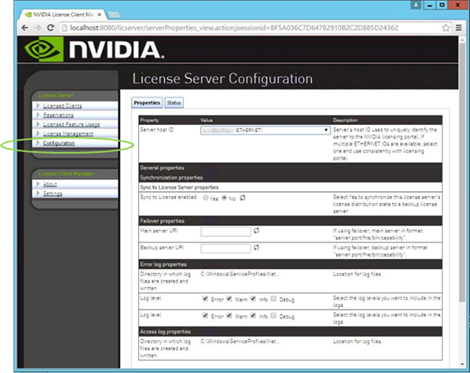Viewport: 470px width, 373px height.
Task: Switch to the Status tab
Action: pos(174,103)
